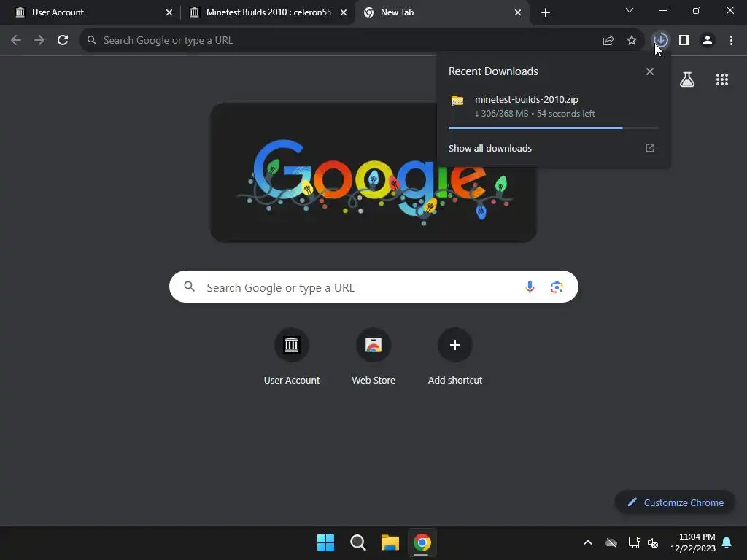Click the Google holiday lights doodle
This screenshot has height=560, width=747.
point(373,172)
